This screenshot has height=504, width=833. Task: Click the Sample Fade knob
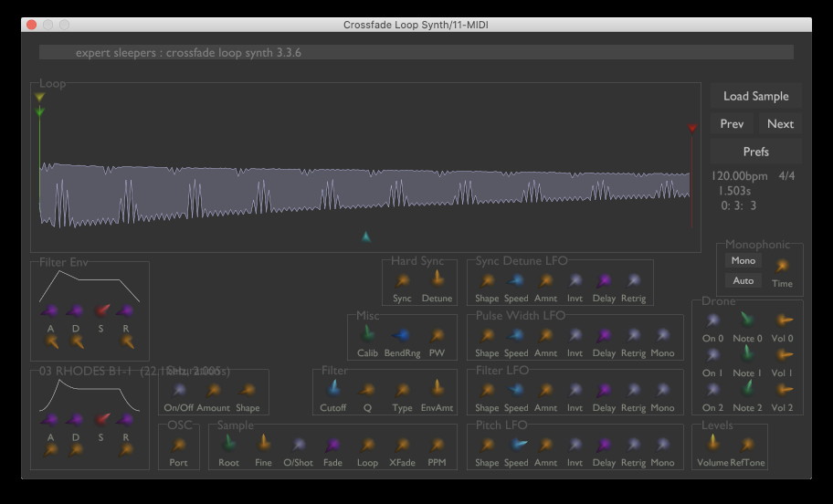pos(332,445)
